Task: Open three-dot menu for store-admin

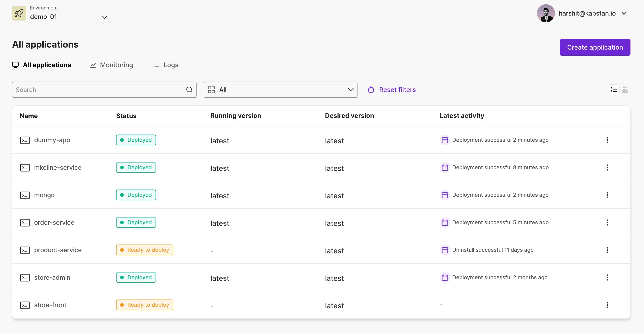Action: [x=607, y=277]
